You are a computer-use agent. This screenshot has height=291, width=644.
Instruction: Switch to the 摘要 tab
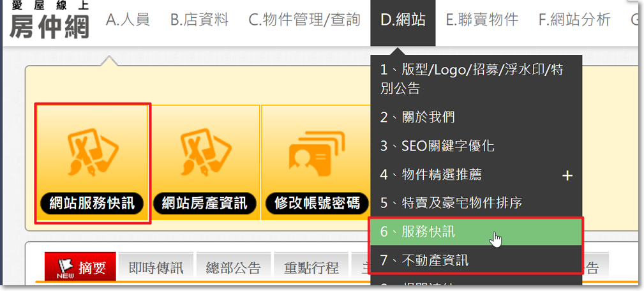[80, 267]
